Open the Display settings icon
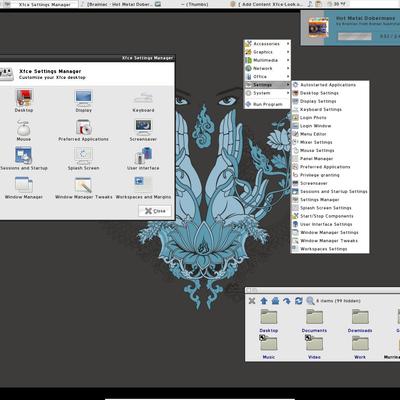The width and height of the screenshot is (400, 400). pyautogui.click(x=83, y=100)
